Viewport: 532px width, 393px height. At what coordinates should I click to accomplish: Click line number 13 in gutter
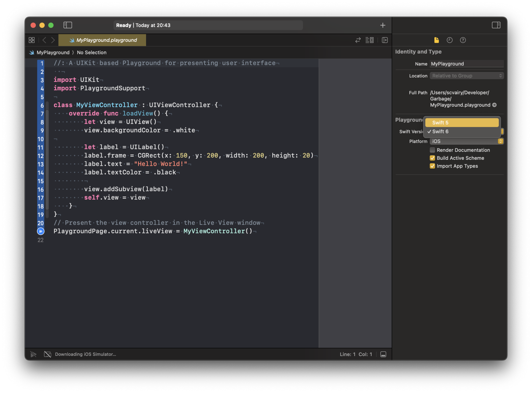[40, 164]
